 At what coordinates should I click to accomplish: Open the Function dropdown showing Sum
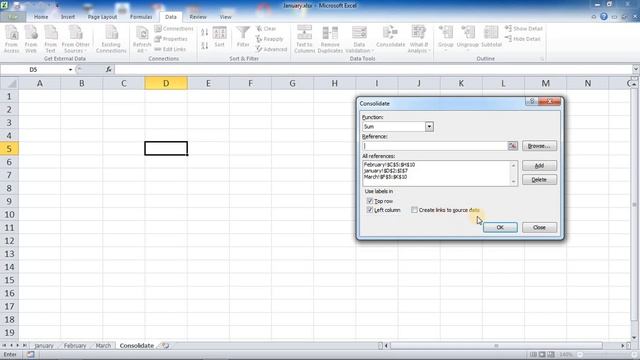429,127
